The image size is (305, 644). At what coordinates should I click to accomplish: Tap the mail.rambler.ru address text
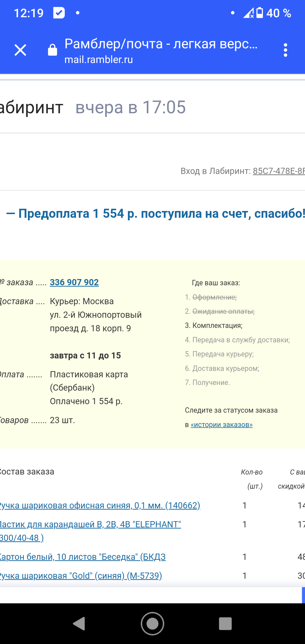click(99, 60)
